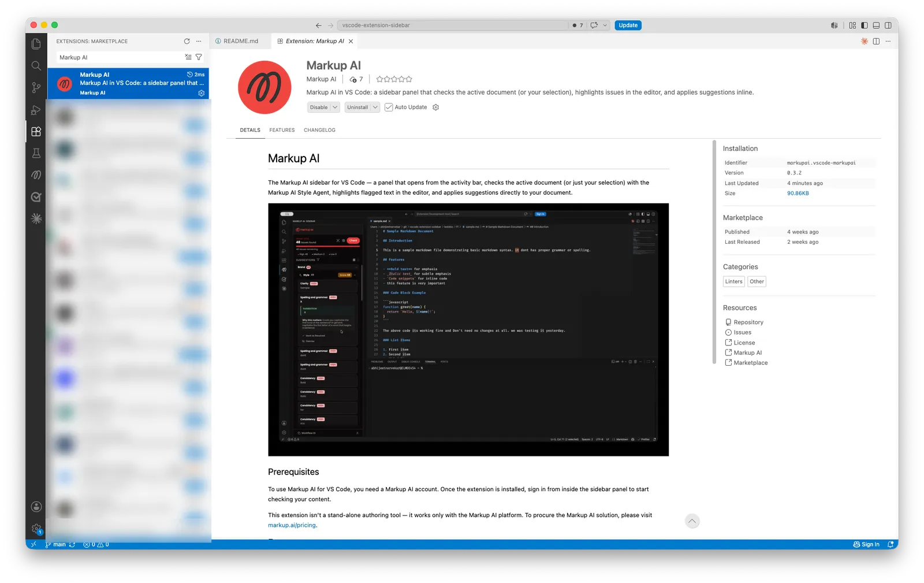Select the DETAILS tab
The width and height of the screenshot is (924, 583).
click(250, 130)
